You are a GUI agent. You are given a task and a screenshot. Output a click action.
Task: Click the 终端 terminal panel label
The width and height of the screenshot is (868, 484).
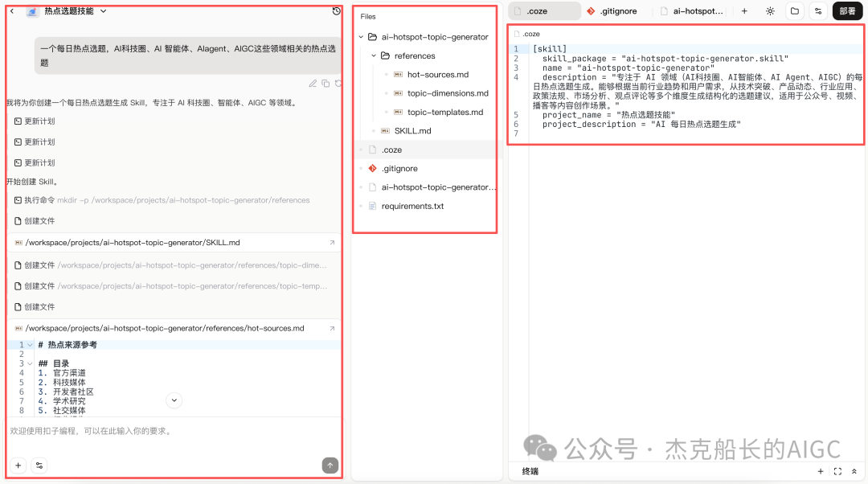click(530, 472)
